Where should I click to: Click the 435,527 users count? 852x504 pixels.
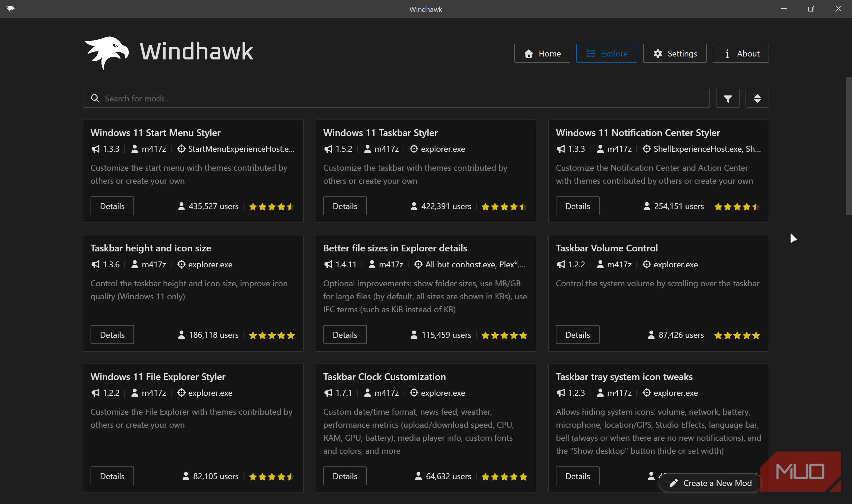[x=209, y=206]
